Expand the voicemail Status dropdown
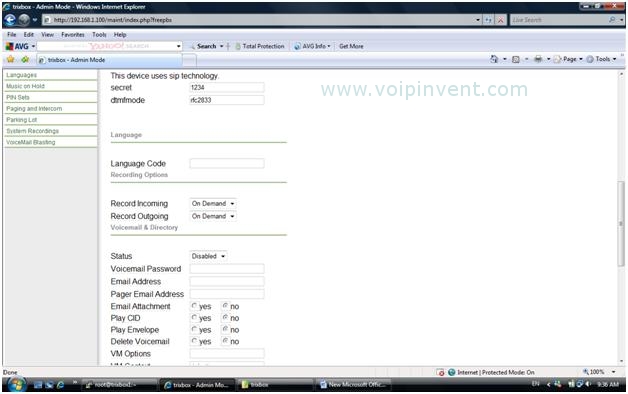628x394 pixels. tap(208, 256)
